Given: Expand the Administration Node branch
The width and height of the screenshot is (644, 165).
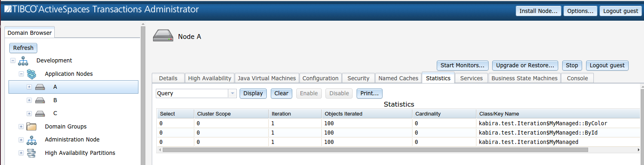Looking at the screenshot, I should point(21,140).
